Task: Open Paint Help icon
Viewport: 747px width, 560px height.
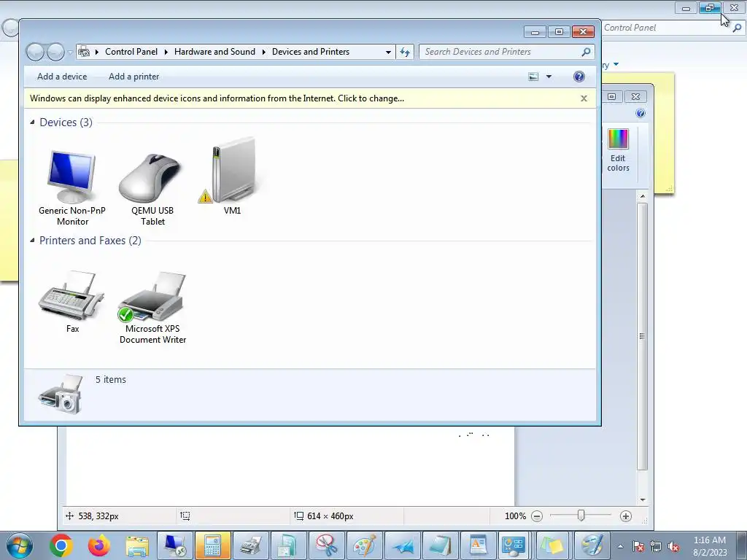Action: pos(640,113)
